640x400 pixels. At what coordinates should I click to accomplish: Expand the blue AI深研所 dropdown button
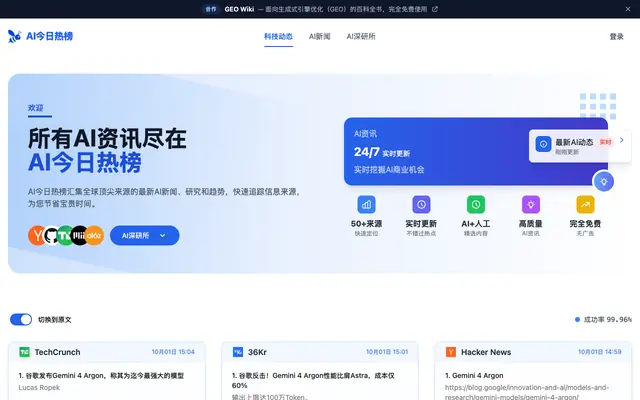click(x=144, y=236)
